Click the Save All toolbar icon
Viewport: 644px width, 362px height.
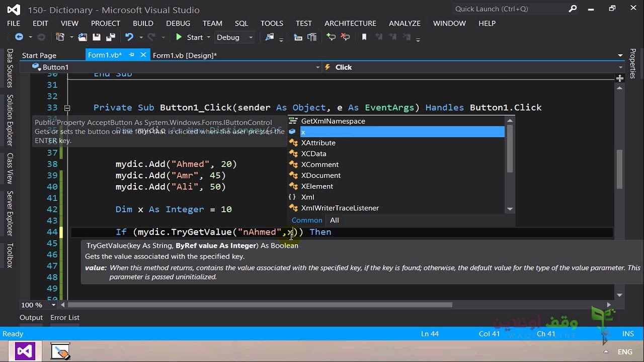click(111, 37)
